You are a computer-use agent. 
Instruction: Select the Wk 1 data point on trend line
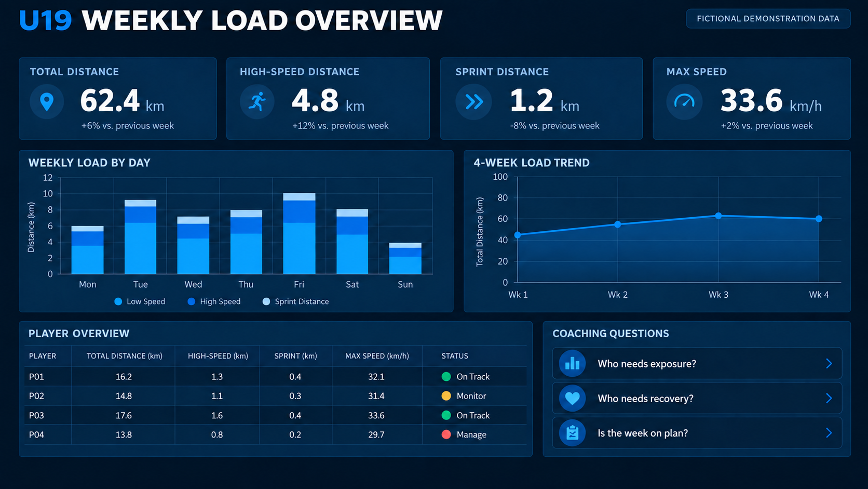pyautogui.click(x=518, y=235)
